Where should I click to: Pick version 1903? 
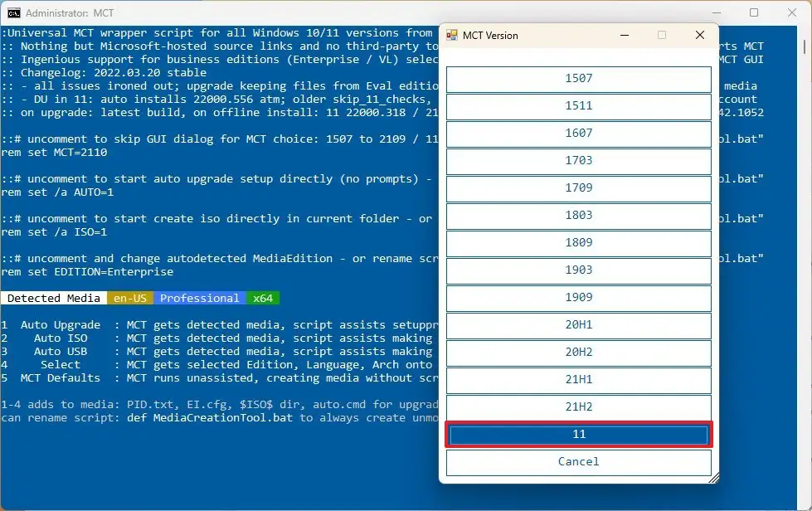click(x=578, y=270)
